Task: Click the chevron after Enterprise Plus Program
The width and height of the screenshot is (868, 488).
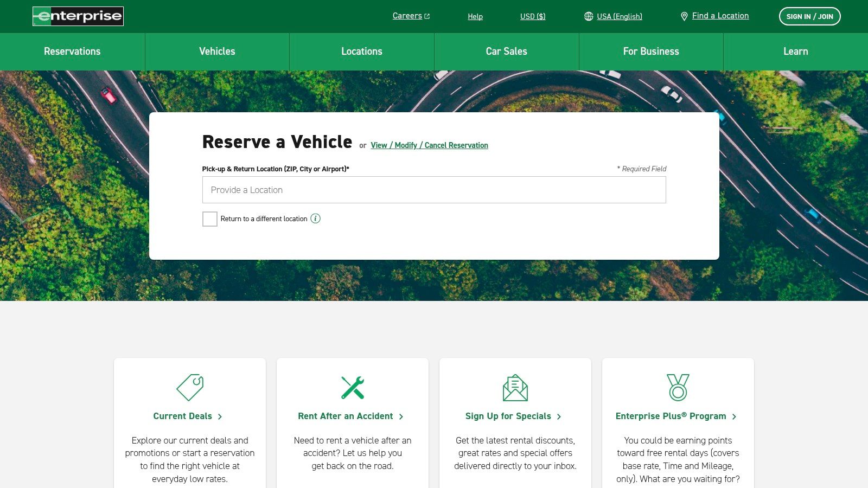Action: pyautogui.click(x=734, y=416)
